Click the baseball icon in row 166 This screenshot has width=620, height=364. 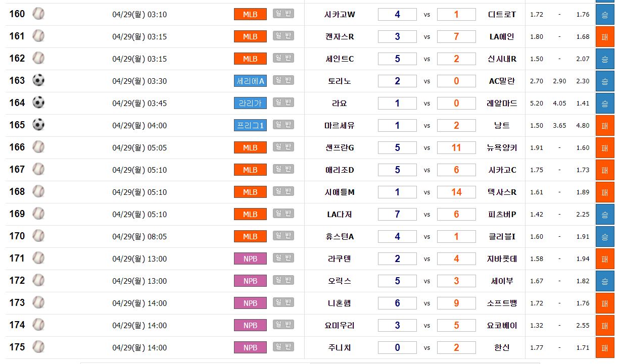click(38, 147)
